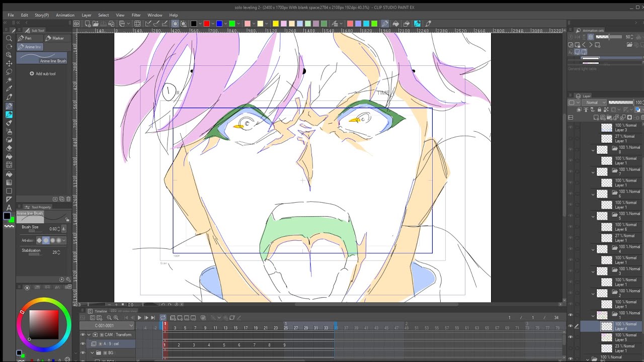Select the Text tool
Viewport: 644px width, 362px height.
click(9, 208)
